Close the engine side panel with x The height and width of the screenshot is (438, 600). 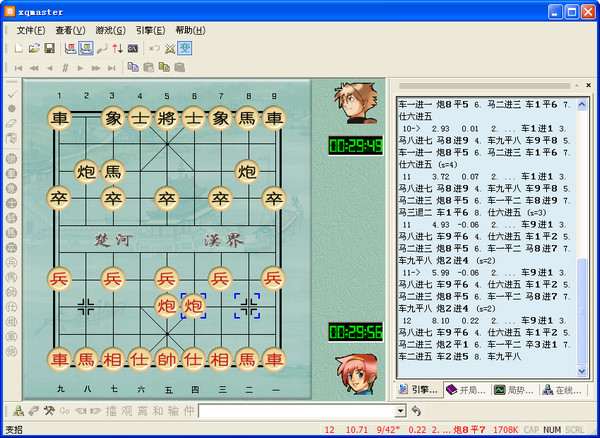click(x=589, y=85)
